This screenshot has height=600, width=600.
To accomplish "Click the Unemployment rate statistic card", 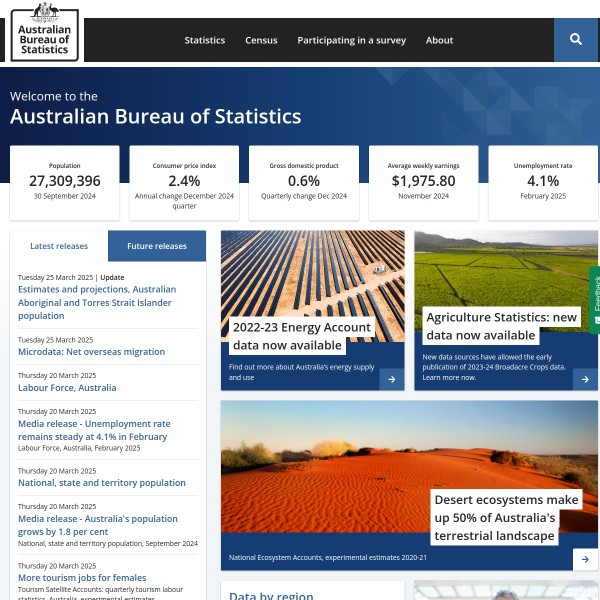I will pyautogui.click(x=543, y=182).
